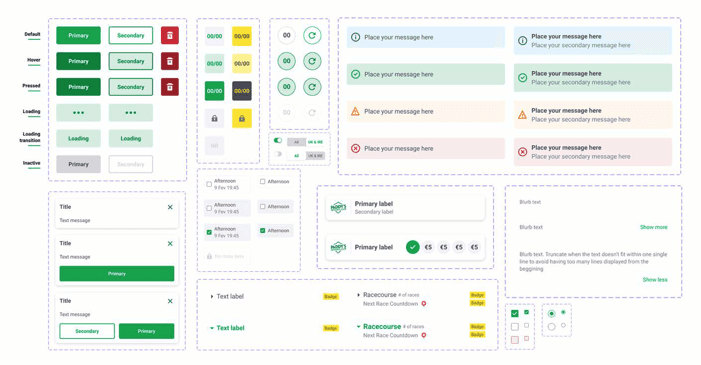Viewport: 701px width, 365px height.
Task: Select the large unselected radio button
Action: (x=552, y=327)
